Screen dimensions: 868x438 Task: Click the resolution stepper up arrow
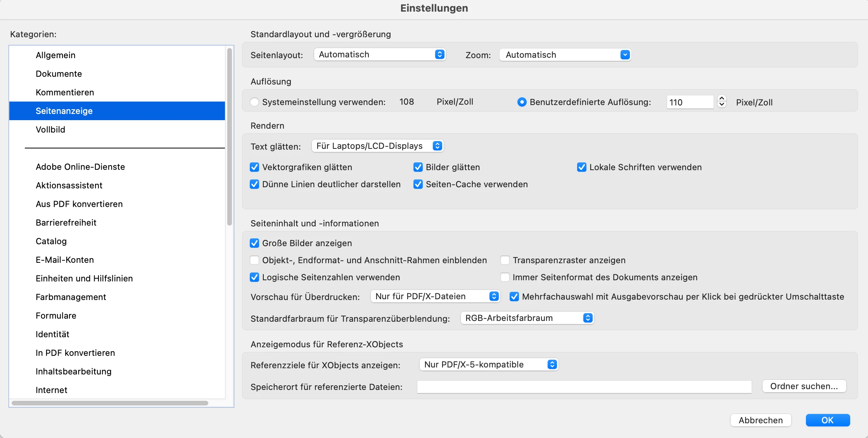721,98
